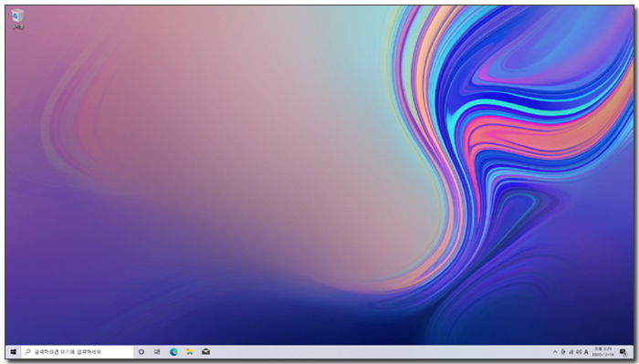Select the Recycle Bin desktop icon

click(17, 16)
